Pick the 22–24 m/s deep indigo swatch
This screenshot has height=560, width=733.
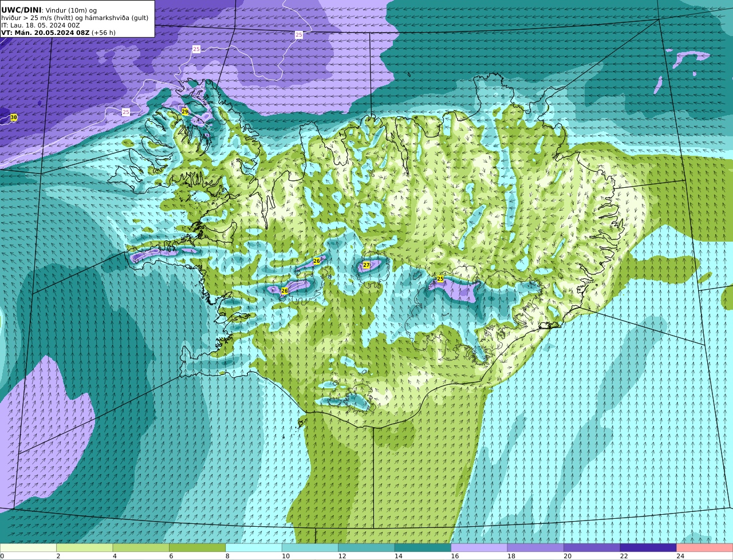(648, 547)
